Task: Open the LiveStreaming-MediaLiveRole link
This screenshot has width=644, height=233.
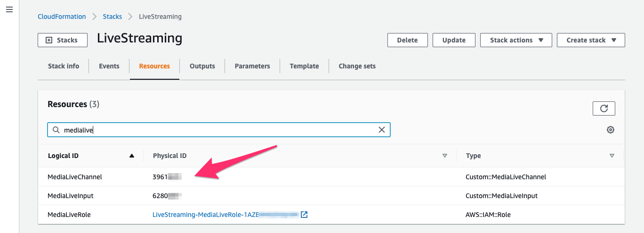Action: 225,215
